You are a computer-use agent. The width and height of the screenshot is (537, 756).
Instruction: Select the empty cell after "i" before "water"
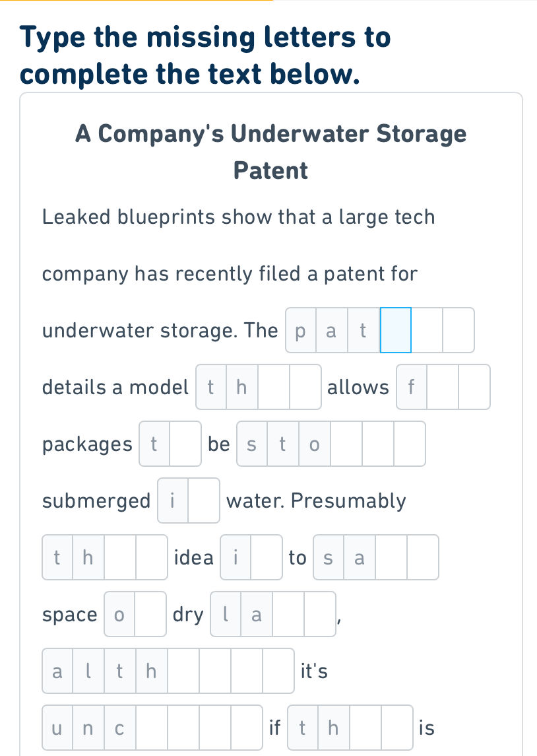[204, 500]
